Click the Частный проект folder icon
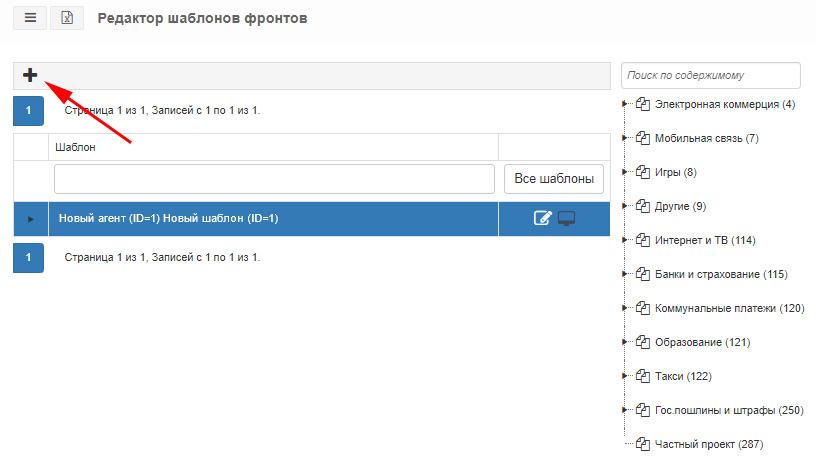The height and width of the screenshot is (457, 816). [643, 444]
